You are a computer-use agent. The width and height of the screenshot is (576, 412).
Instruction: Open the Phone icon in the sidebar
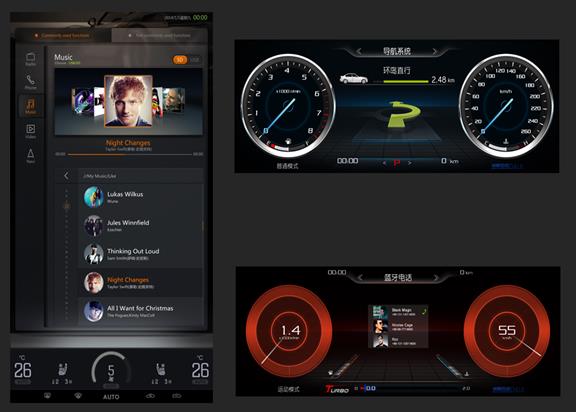coord(30,82)
